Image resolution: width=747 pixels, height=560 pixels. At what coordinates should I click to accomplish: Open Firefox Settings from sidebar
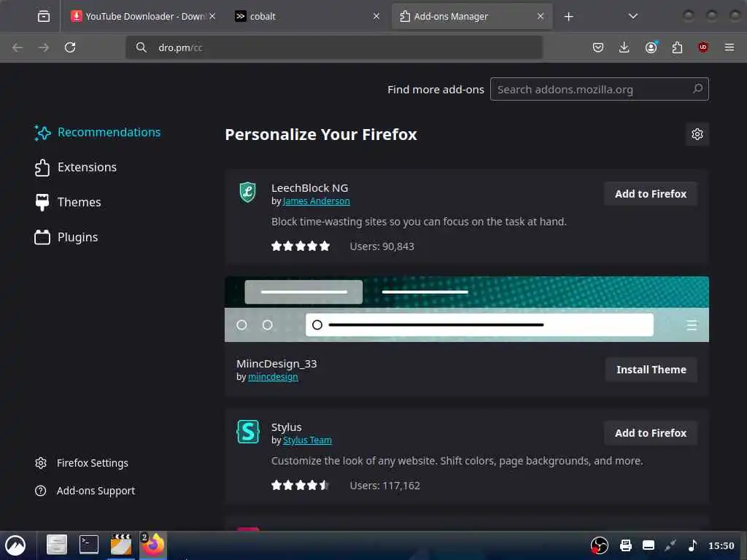pos(82,463)
